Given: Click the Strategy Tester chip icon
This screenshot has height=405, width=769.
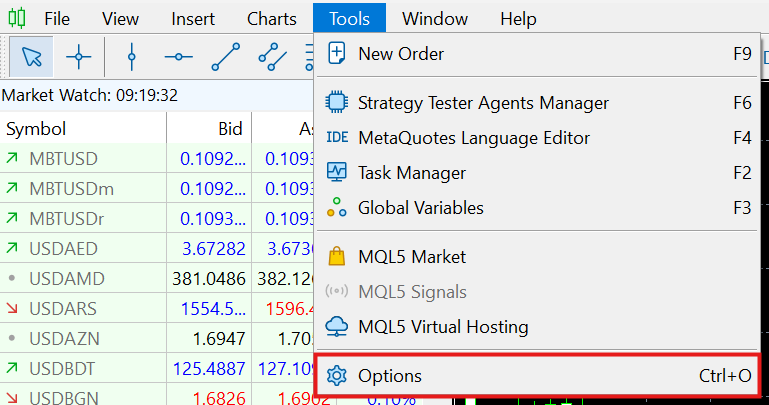Looking at the screenshot, I should pyautogui.click(x=336, y=102).
